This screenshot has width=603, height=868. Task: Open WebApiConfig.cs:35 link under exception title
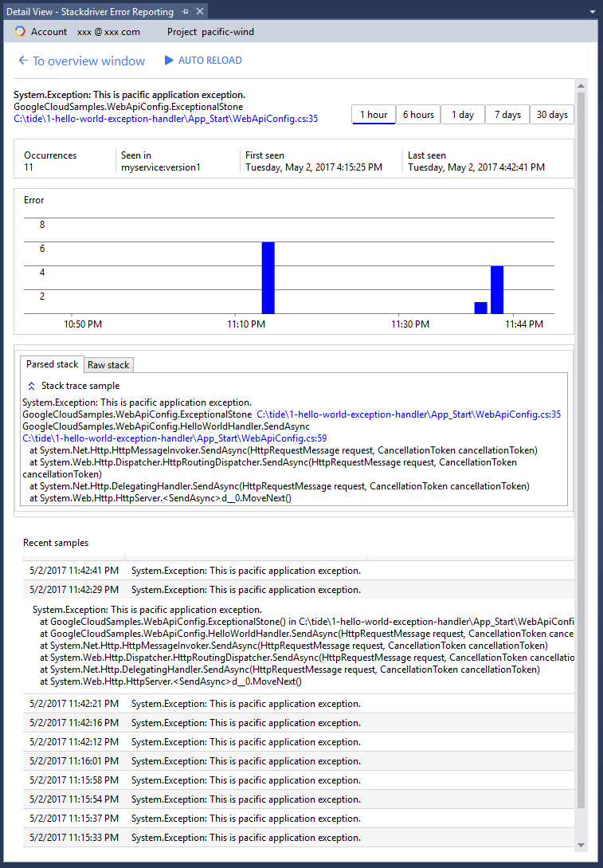coord(166,119)
